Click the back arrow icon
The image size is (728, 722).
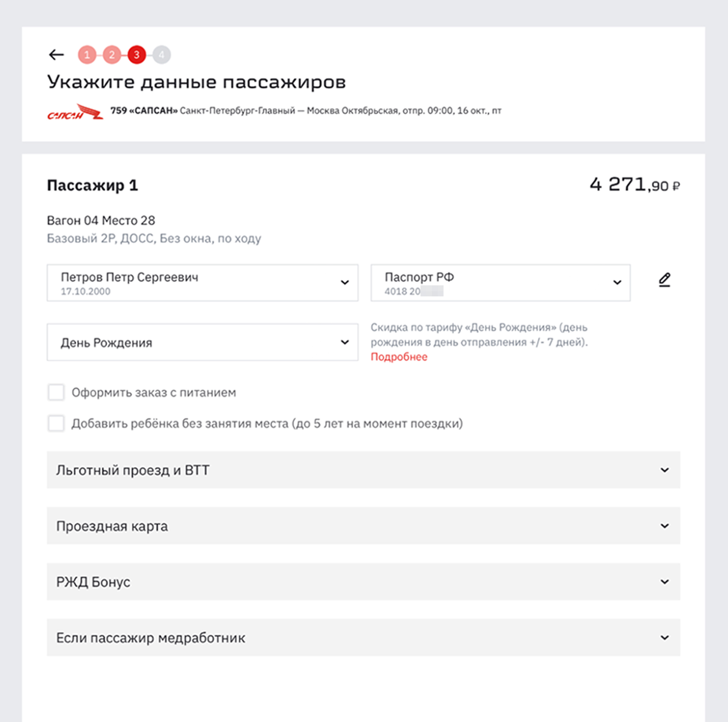pos(57,55)
